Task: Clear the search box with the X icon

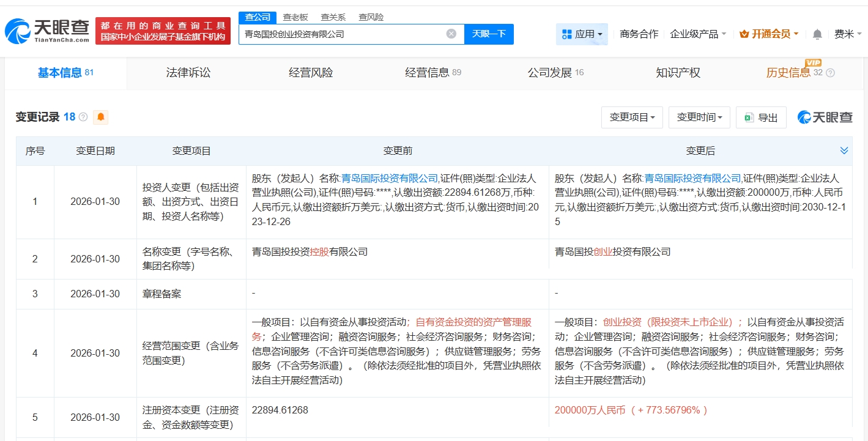Action: coord(451,34)
